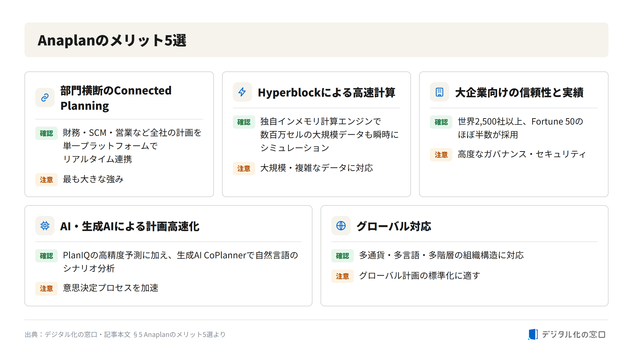Select the text 高度なガバナンス・セキュリティ
This screenshot has width=633, height=364.
522,154
